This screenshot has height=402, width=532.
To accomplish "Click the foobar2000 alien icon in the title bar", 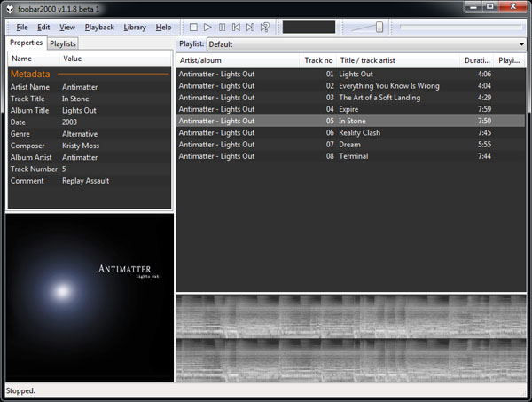I will (x=10, y=9).
